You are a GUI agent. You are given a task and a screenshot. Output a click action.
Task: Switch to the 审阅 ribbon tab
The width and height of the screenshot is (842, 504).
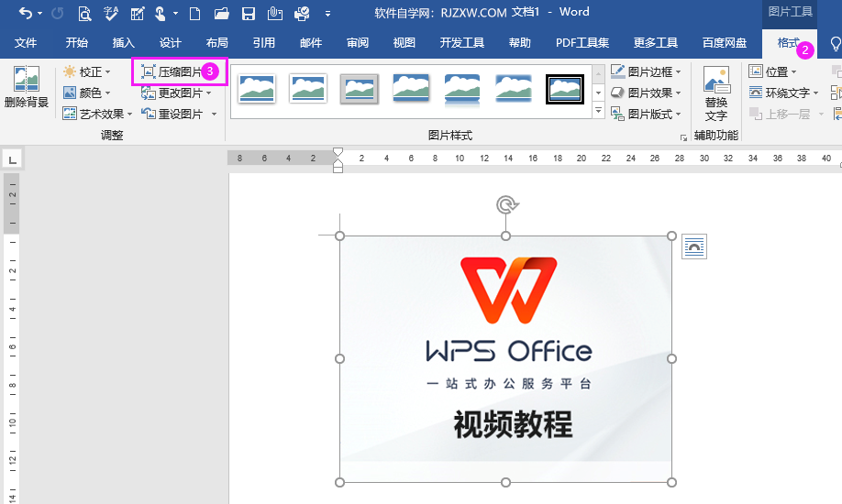point(358,43)
